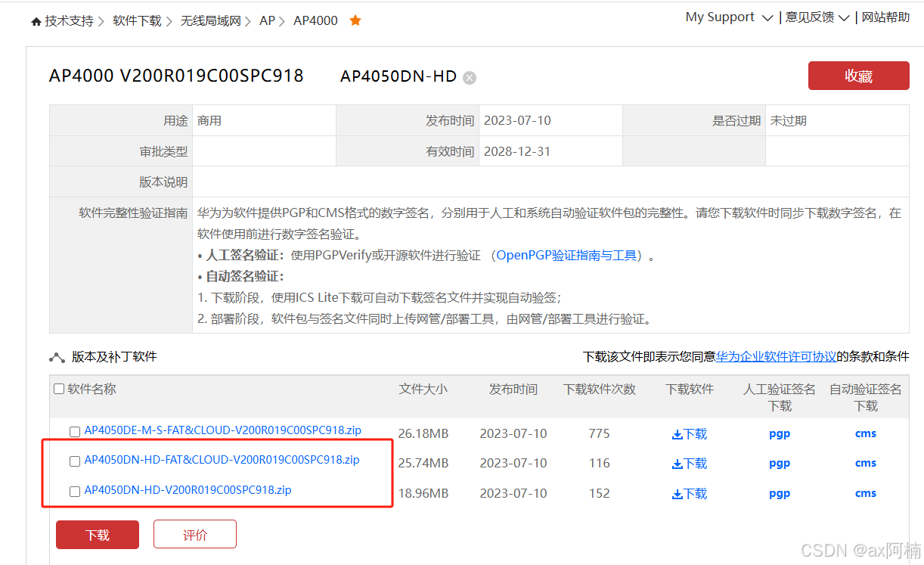Image resolution: width=924 pixels, height=565 pixels.
Task: Go to 技术支持 breadcrumb
Action: click(69, 21)
